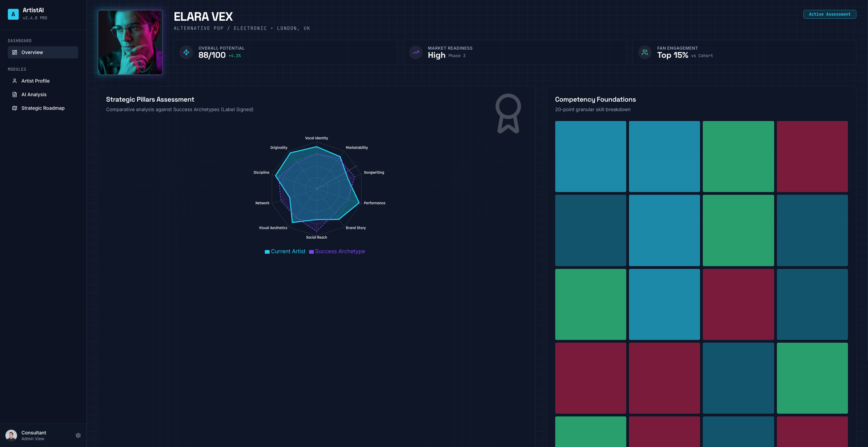Open the Artist Profile module
The width and height of the screenshot is (868, 447).
click(43, 81)
